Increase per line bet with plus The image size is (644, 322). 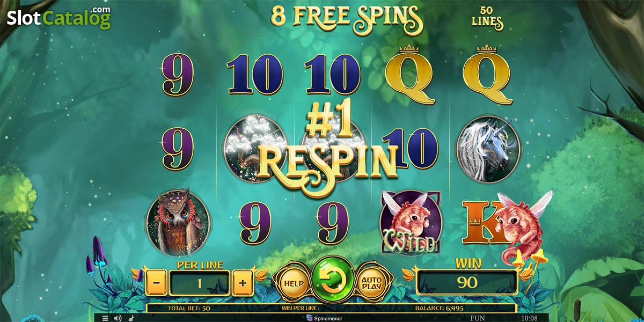[243, 283]
